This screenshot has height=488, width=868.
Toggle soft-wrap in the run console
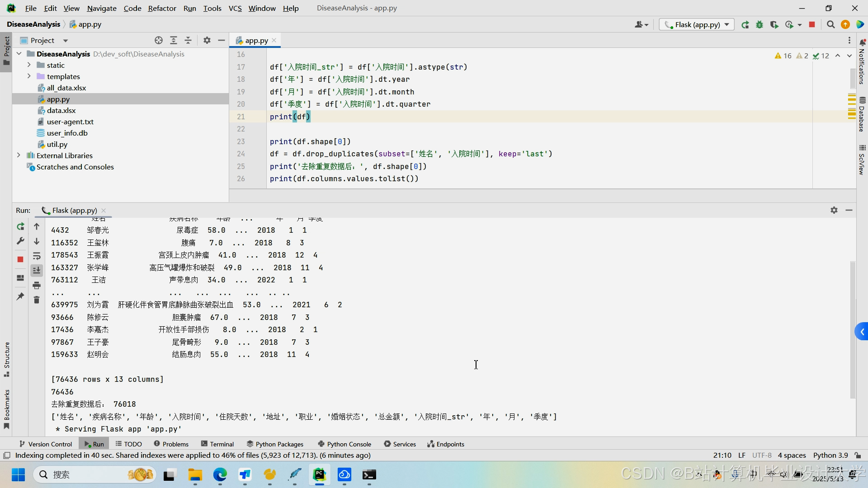pyautogui.click(x=37, y=255)
